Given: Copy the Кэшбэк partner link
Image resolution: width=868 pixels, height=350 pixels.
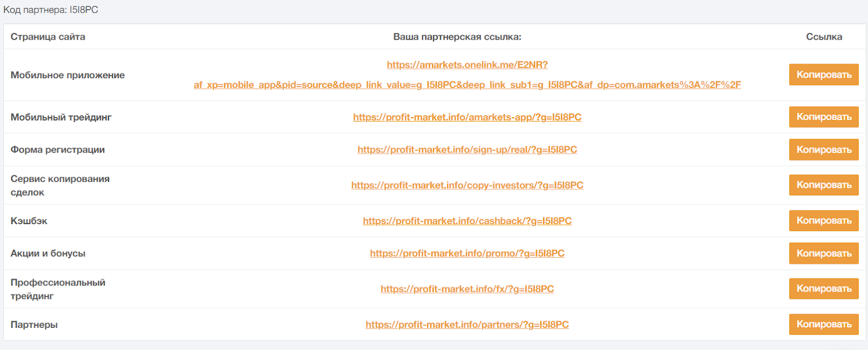Looking at the screenshot, I should (824, 221).
